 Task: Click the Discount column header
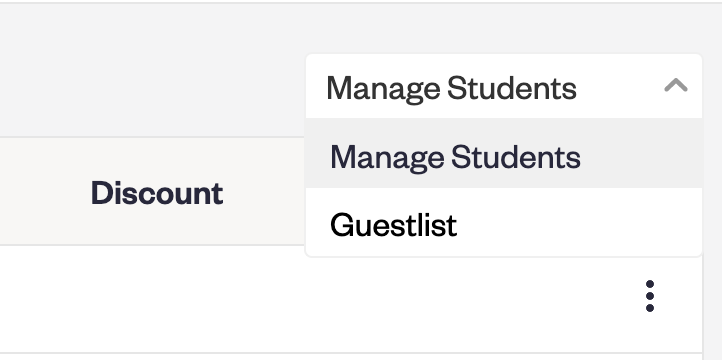click(157, 193)
